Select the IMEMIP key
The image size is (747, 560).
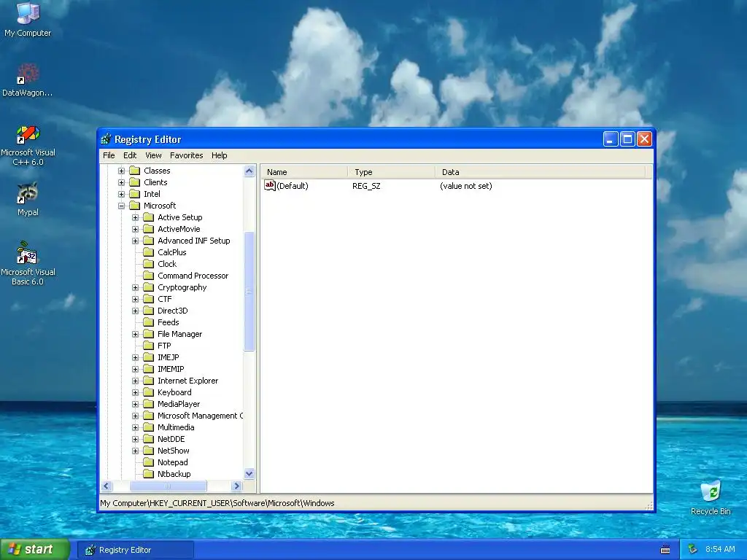click(x=171, y=369)
